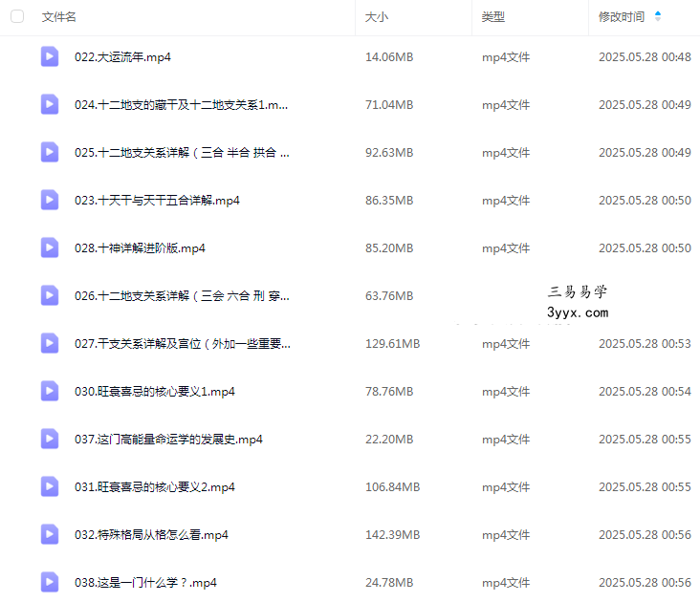The image size is (700, 602).
Task: Select the 129.61MB size cell
Action: [393, 344]
